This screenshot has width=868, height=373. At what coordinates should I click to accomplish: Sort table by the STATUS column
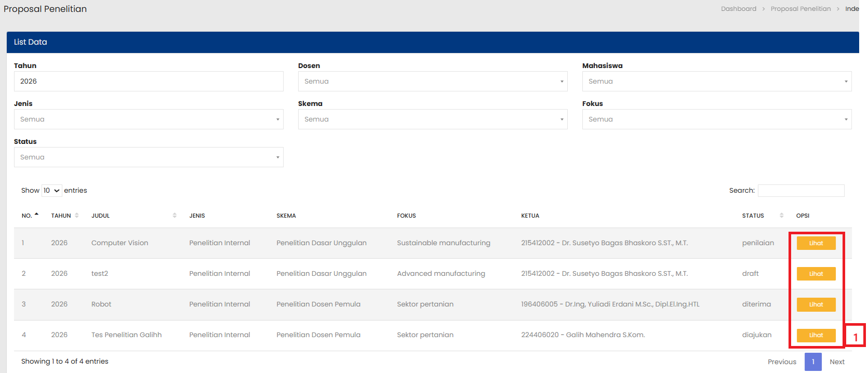click(x=781, y=216)
